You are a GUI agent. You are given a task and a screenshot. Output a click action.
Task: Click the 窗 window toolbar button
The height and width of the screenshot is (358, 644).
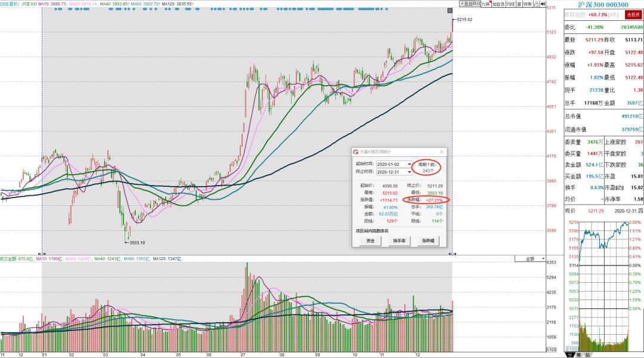(x=519, y=4)
